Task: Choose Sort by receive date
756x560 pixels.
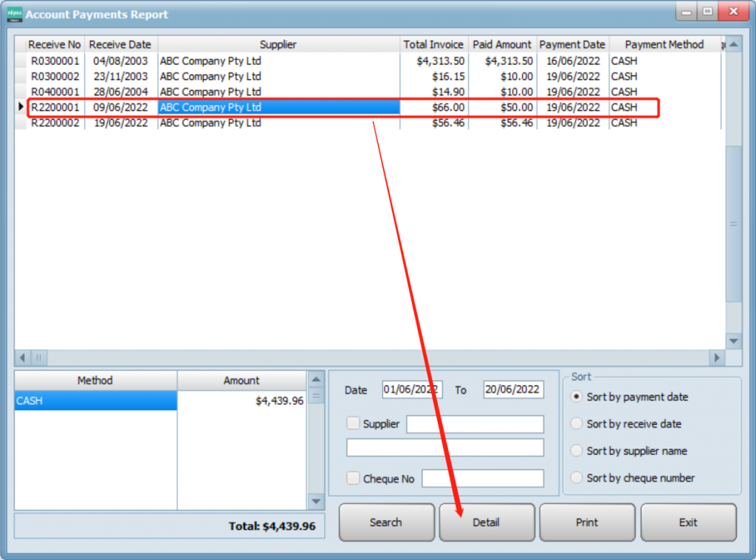Action: click(577, 424)
